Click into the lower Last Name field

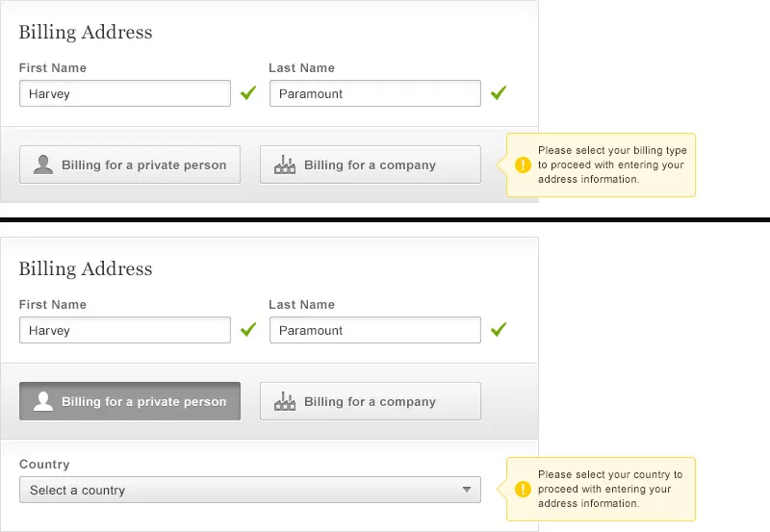375,330
